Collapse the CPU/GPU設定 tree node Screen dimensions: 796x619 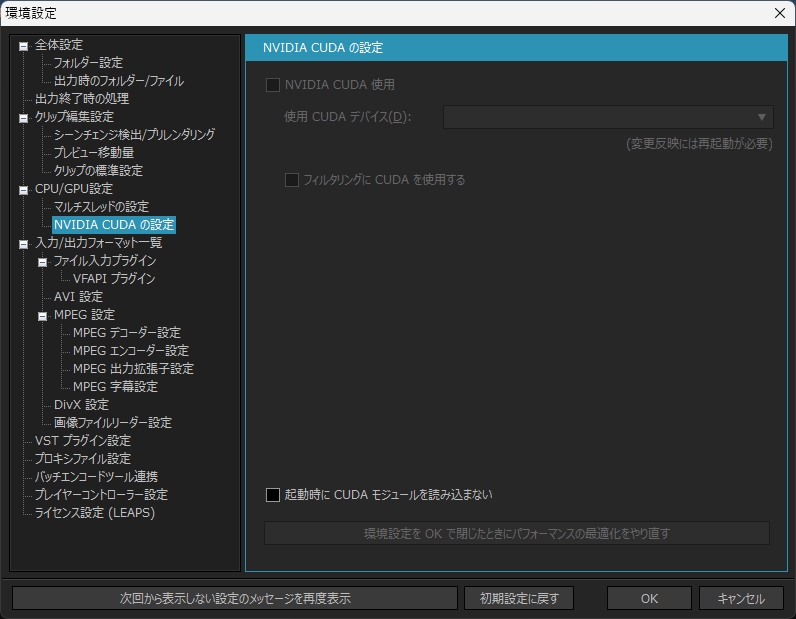23,190
